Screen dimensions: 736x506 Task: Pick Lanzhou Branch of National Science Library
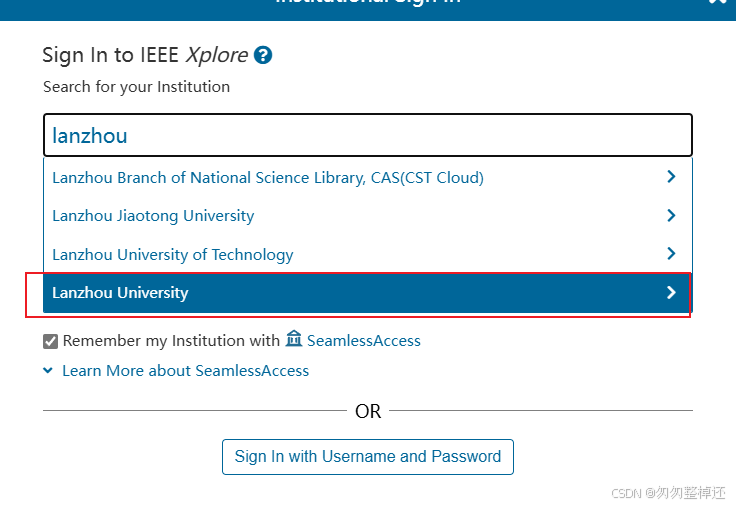[x=267, y=178]
